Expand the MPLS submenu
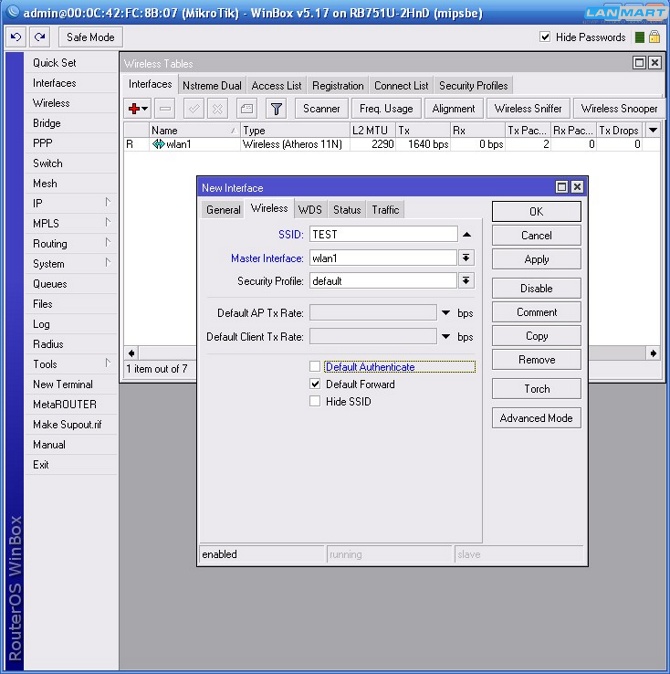Image resolution: width=670 pixels, height=674 pixels. [108, 222]
